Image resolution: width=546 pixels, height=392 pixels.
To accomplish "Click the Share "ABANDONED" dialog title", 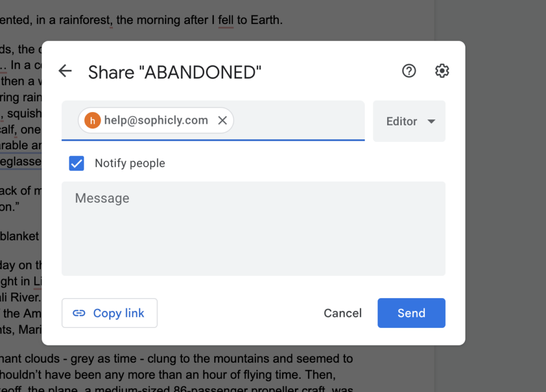I will (x=174, y=73).
